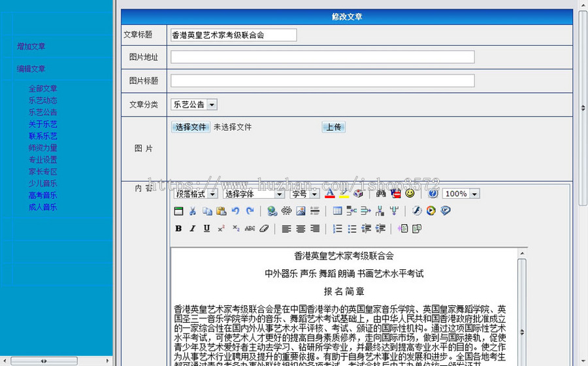The image size is (588, 366).
Task: Click the 图片标题 image title field
Action: (x=323, y=80)
